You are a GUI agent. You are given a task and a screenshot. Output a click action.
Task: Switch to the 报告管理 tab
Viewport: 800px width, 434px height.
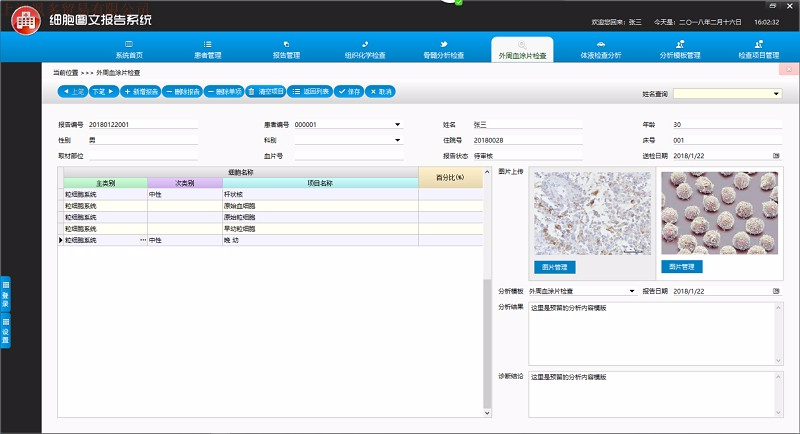click(286, 49)
